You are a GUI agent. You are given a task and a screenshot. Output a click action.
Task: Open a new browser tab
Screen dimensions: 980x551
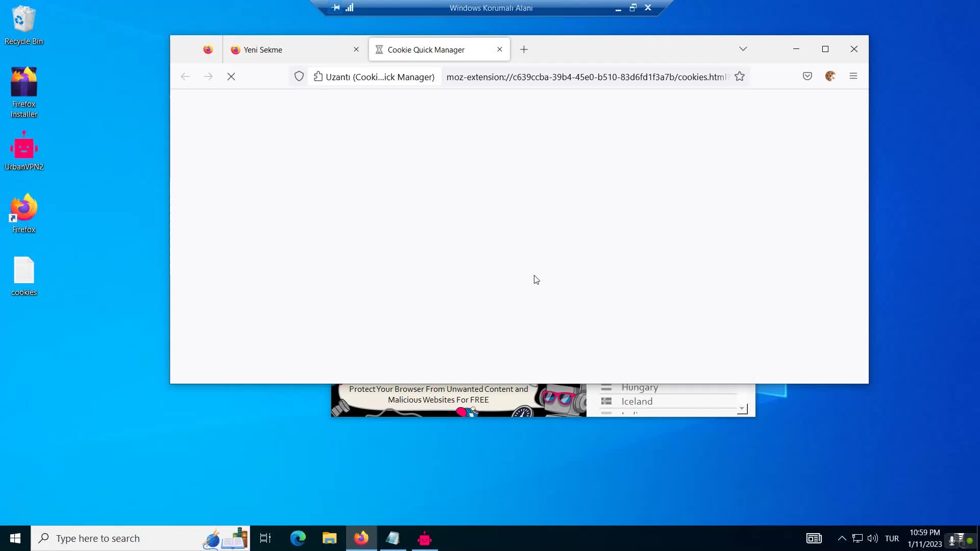tap(524, 49)
